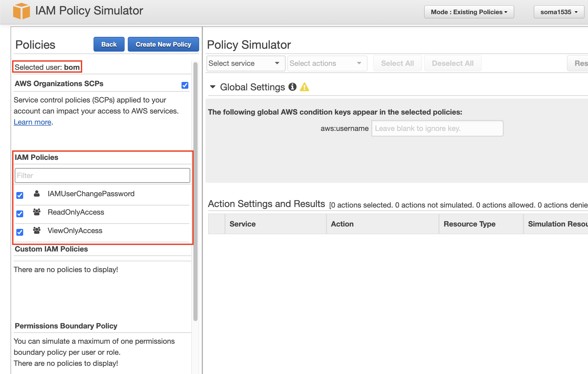
Task: Open the Learn more link
Action: (x=32, y=122)
